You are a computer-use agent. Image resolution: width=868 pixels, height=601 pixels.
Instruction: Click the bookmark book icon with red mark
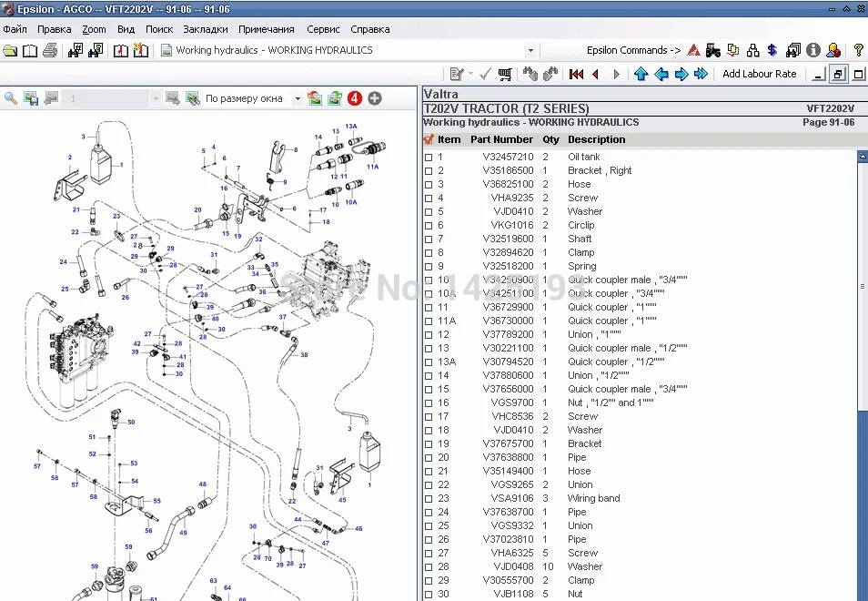121,50
